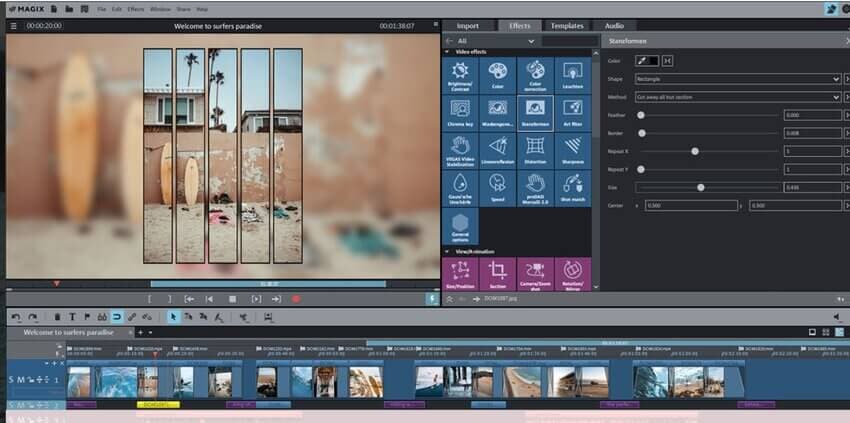The width and height of the screenshot is (850, 423).
Task: Collapse the View/Animation section
Action: (447, 252)
